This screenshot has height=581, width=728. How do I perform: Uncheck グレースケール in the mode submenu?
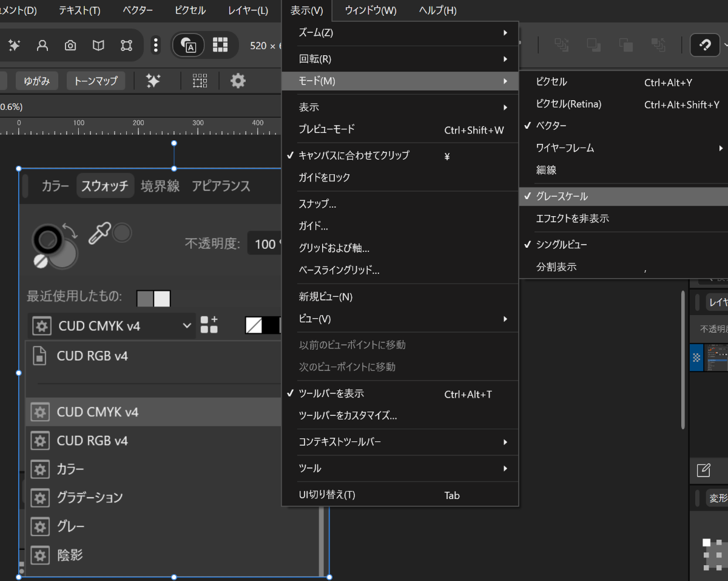(624, 196)
